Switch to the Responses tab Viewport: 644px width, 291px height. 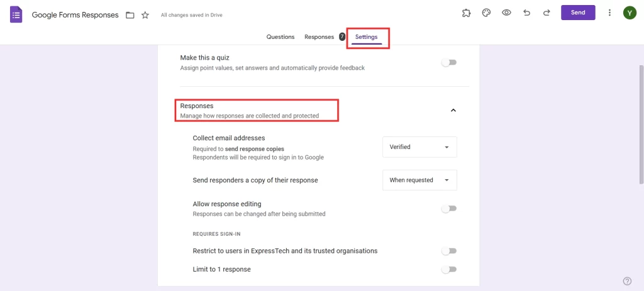tap(319, 37)
